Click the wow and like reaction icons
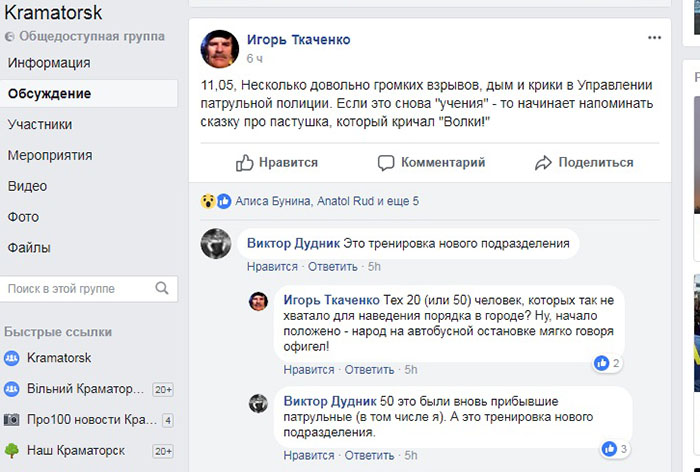 (x=215, y=201)
